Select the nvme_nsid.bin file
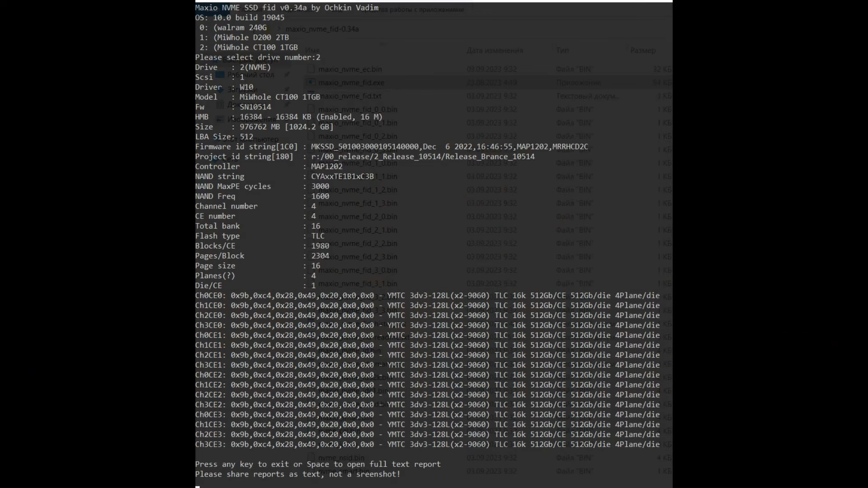The width and height of the screenshot is (868, 488). [x=342, y=458]
